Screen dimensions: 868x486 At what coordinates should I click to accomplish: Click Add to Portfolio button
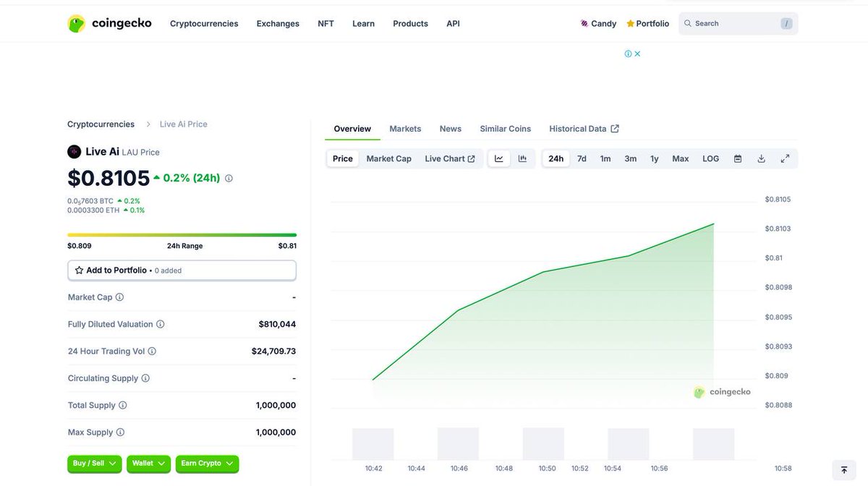182,270
